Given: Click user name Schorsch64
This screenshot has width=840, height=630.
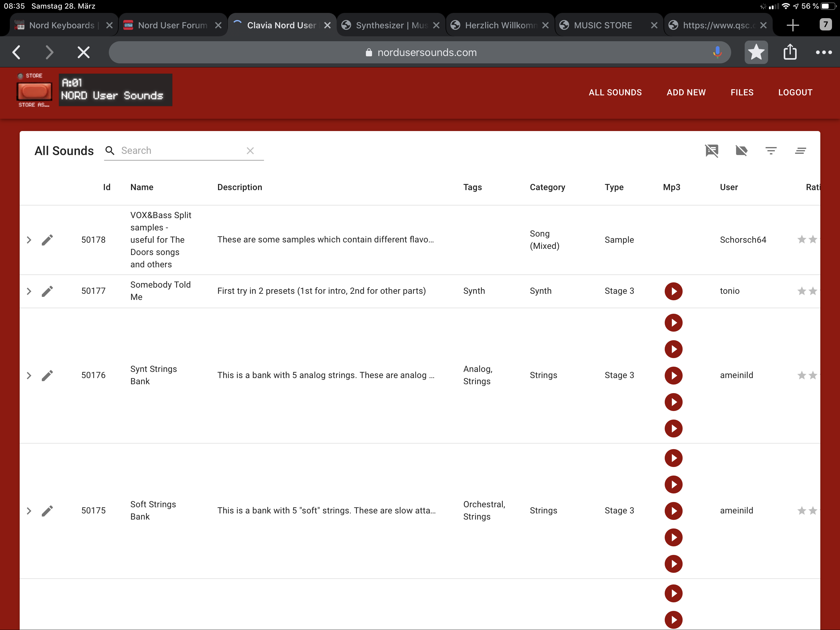Looking at the screenshot, I should click(743, 240).
